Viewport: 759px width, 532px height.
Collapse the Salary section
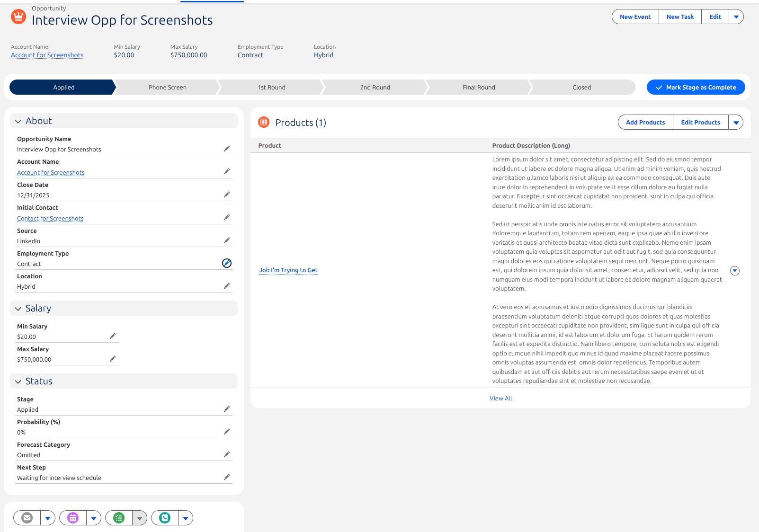(18, 309)
